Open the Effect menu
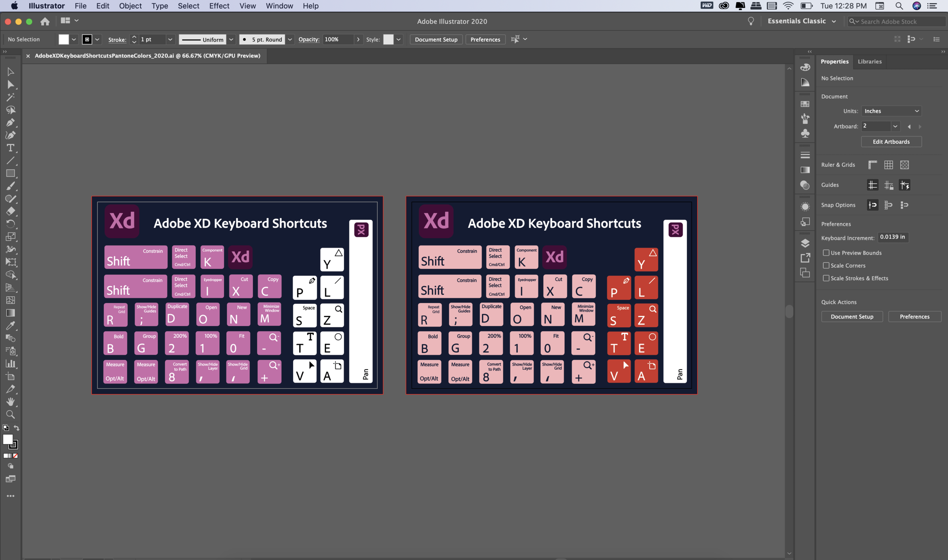The image size is (948, 560). [219, 6]
